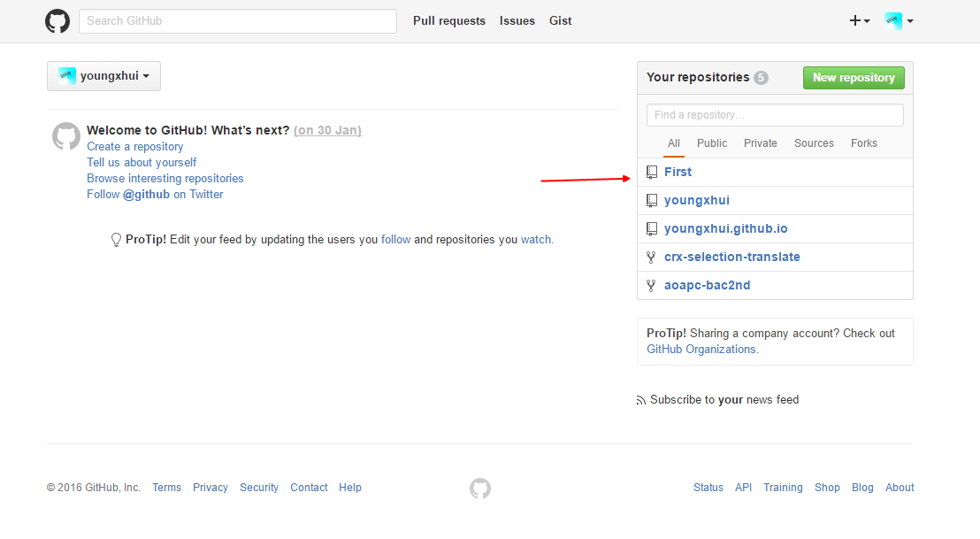This screenshot has height=539, width=980.
Task: Click the RSS feed icon
Action: (x=640, y=400)
